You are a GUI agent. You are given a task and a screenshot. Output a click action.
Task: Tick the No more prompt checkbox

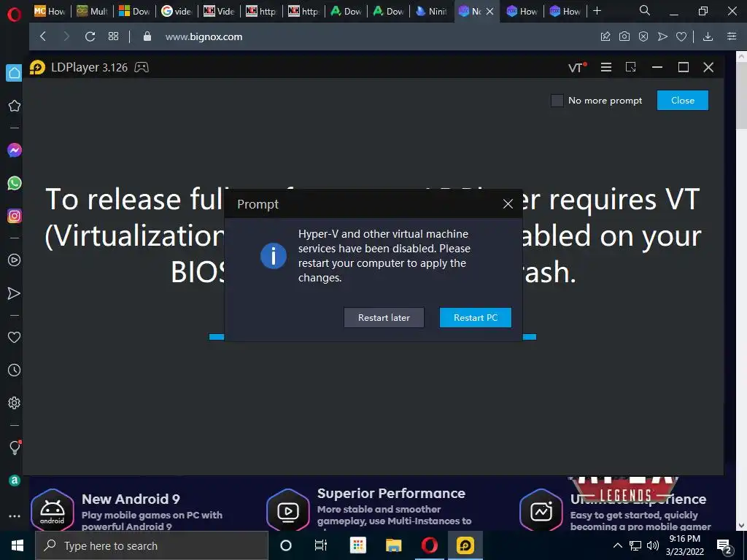pyautogui.click(x=557, y=101)
